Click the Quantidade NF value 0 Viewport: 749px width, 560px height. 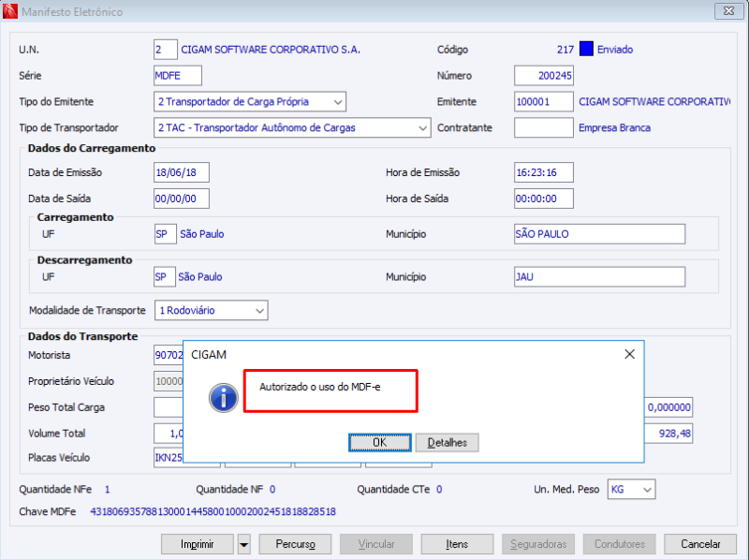(x=272, y=490)
